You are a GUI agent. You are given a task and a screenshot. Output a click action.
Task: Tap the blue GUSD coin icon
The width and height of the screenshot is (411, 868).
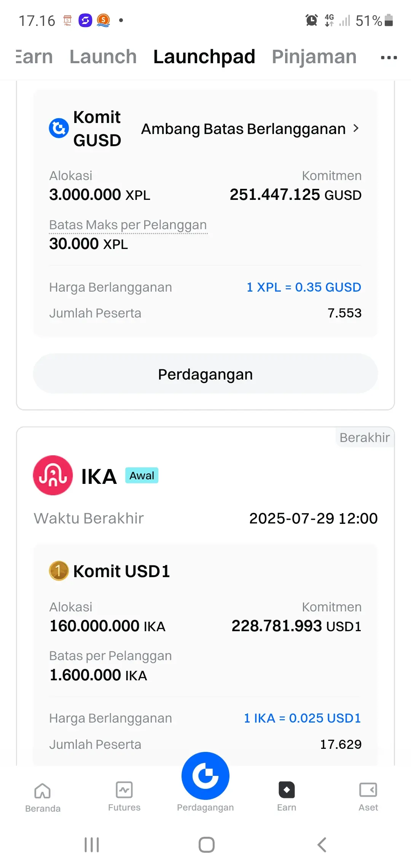click(x=59, y=128)
